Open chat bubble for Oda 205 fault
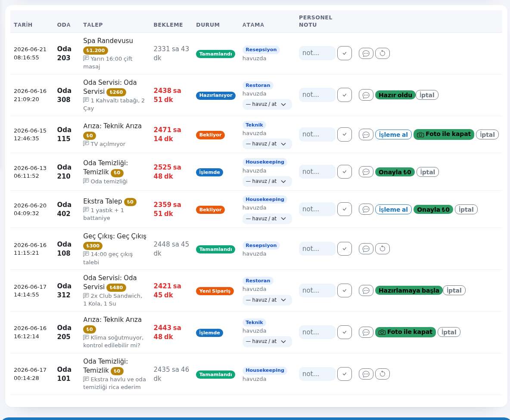 (x=366, y=332)
